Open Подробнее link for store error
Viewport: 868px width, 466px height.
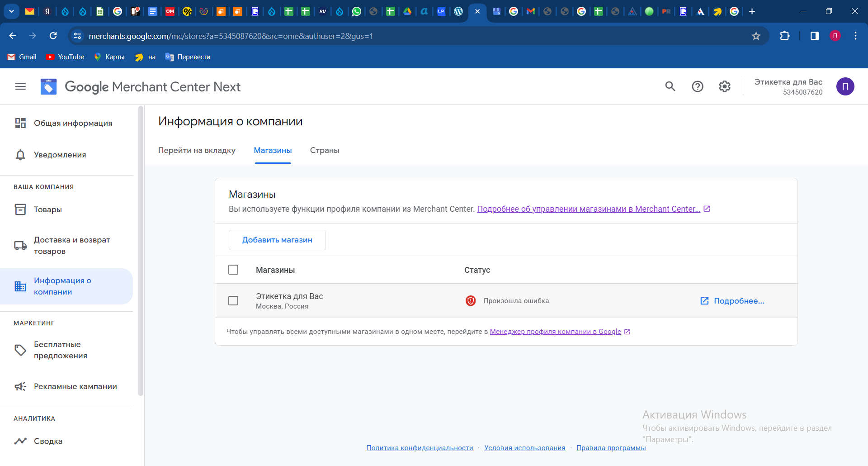732,301
